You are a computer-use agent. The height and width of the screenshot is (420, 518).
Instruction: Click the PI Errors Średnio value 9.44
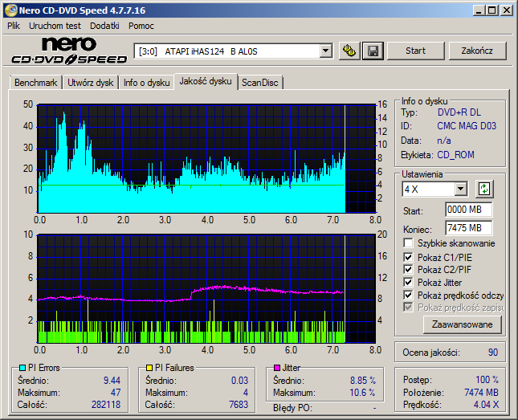click(x=112, y=381)
